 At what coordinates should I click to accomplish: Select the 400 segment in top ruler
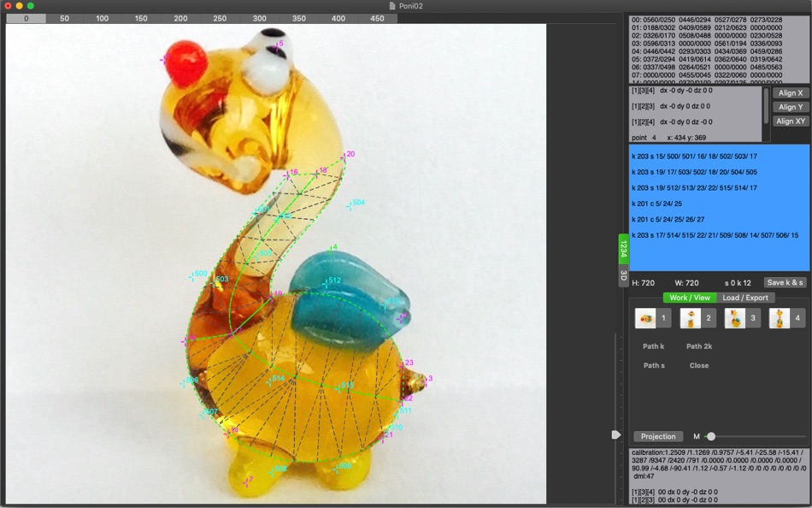338,18
